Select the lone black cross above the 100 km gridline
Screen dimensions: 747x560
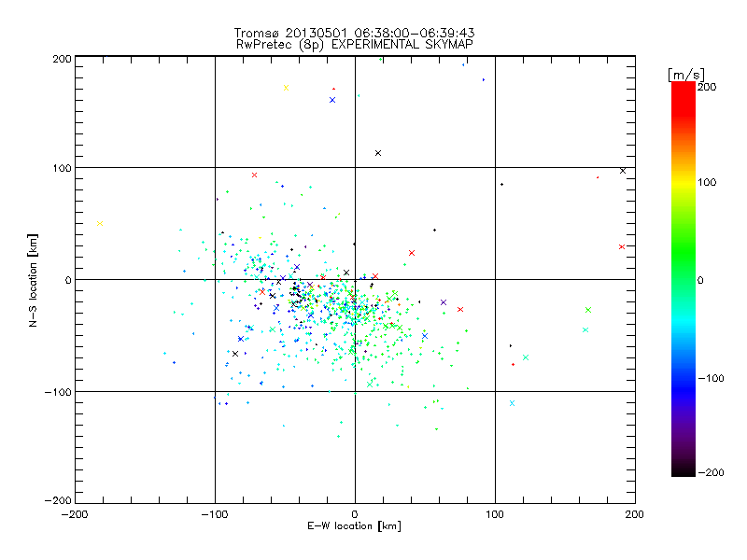pyautogui.click(x=378, y=153)
